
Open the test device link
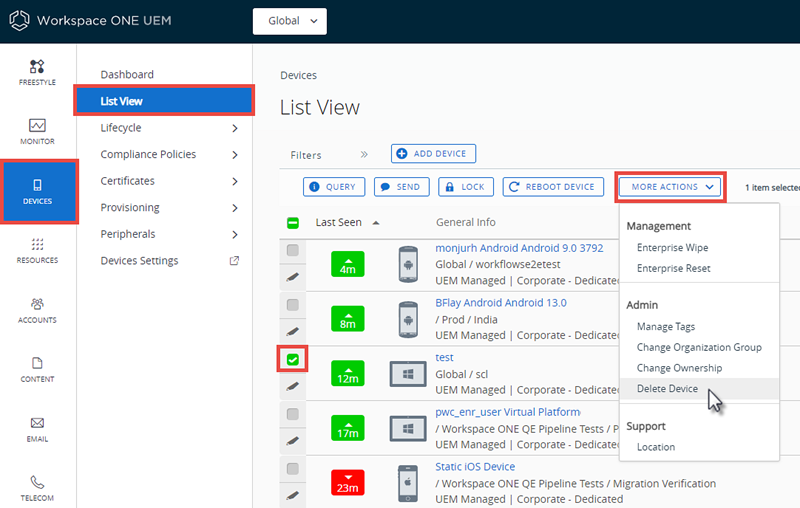(444, 358)
